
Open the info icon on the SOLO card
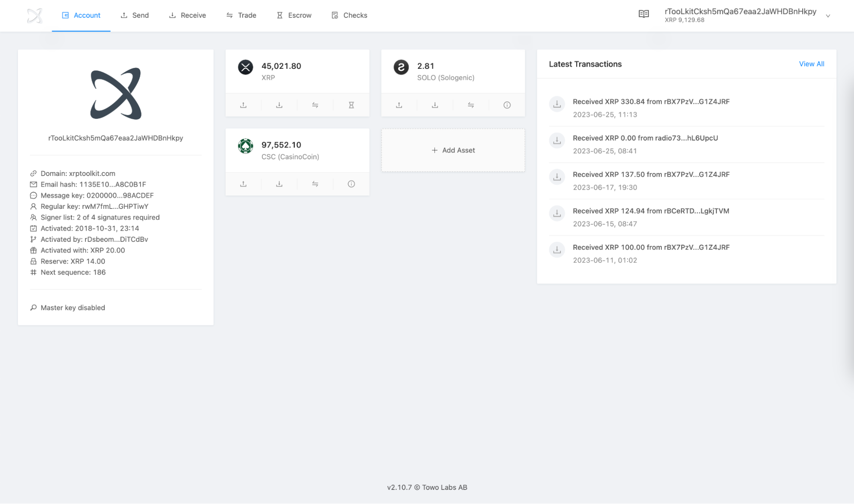tap(507, 105)
